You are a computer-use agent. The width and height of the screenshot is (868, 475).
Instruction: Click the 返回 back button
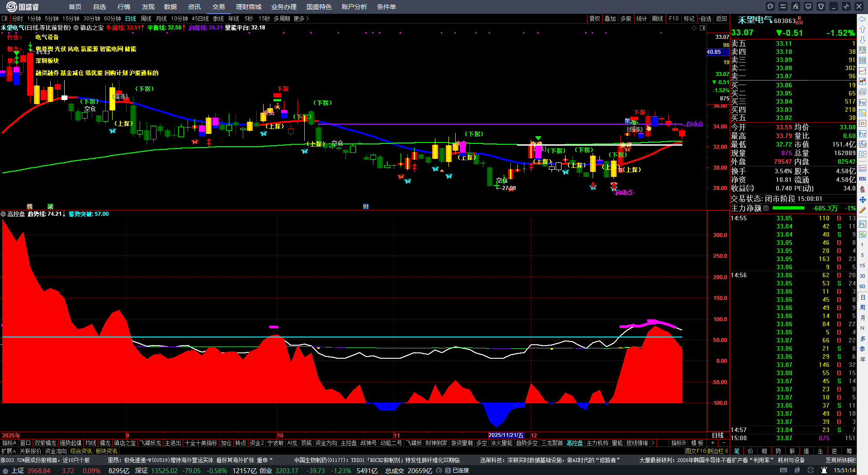tap(722, 19)
